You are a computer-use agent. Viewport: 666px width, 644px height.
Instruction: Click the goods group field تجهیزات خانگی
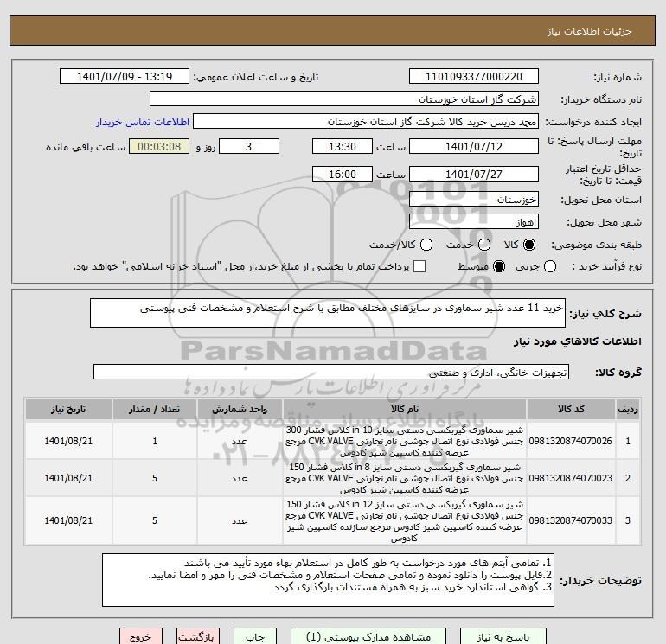point(331,372)
